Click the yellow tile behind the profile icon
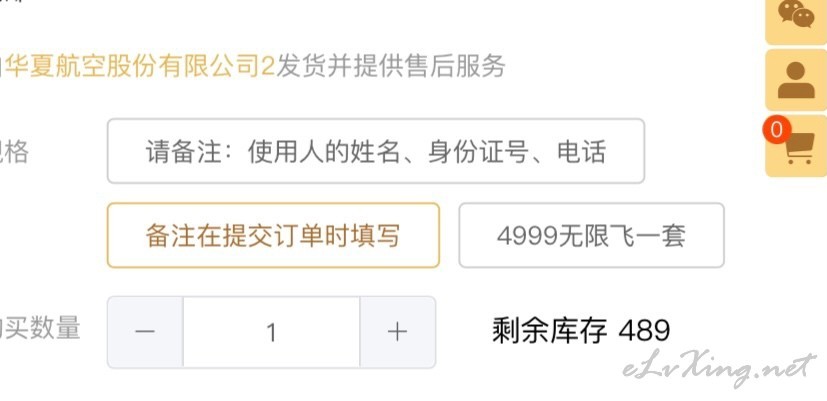 point(796,80)
